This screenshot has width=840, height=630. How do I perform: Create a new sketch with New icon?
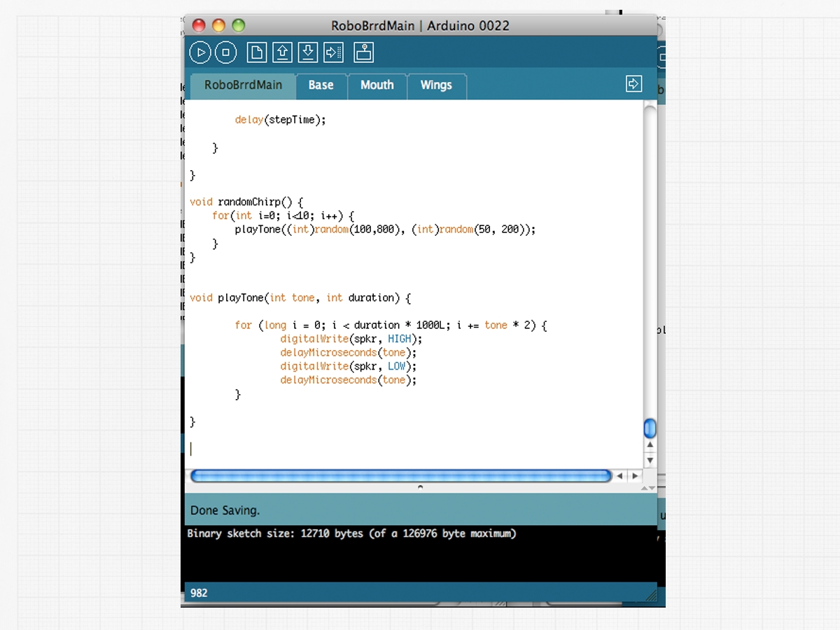point(257,52)
